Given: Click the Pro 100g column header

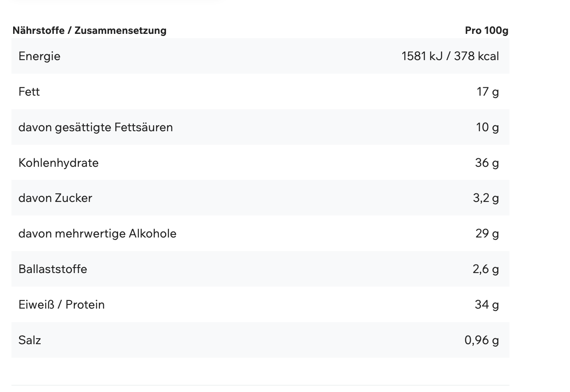Looking at the screenshot, I should pyautogui.click(x=486, y=30).
